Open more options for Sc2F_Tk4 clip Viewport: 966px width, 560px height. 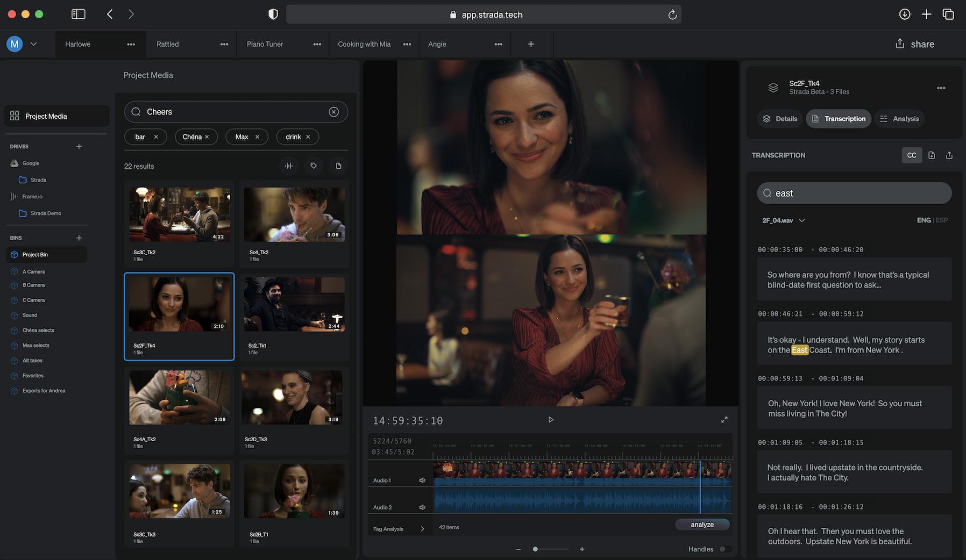click(x=941, y=88)
